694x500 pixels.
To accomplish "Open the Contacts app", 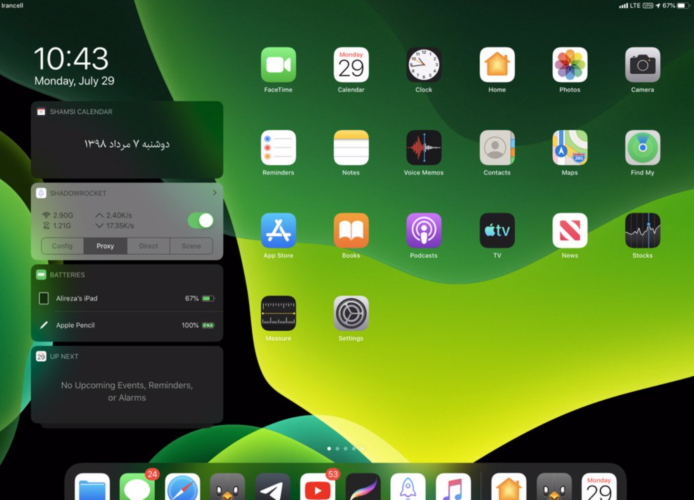I will tap(497, 147).
